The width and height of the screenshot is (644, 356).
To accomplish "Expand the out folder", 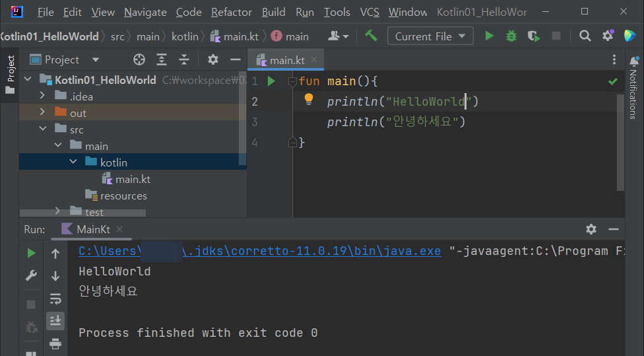I will pos(42,112).
